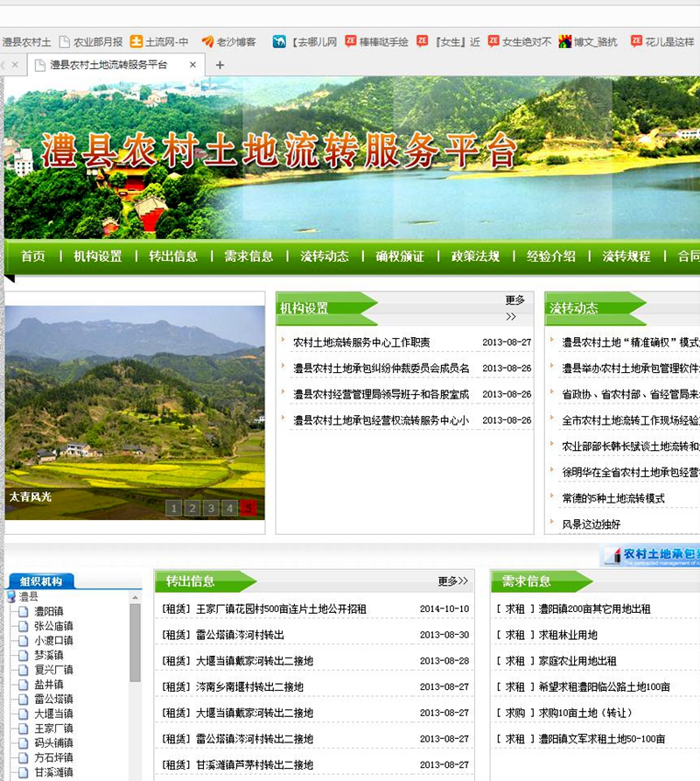Close the 澧县农村土地流转服务平台 tab
Viewport: 700px width, 781px height.
click(192, 65)
